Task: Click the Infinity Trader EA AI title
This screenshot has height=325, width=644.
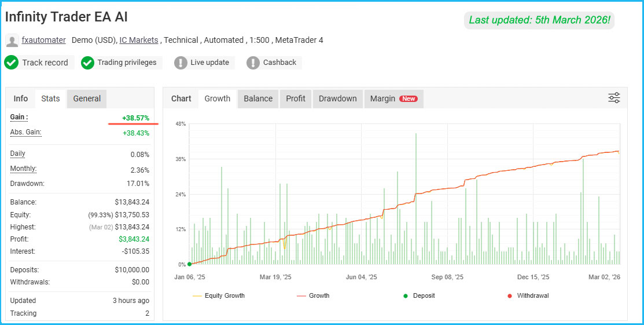Action: coord(67,17)
